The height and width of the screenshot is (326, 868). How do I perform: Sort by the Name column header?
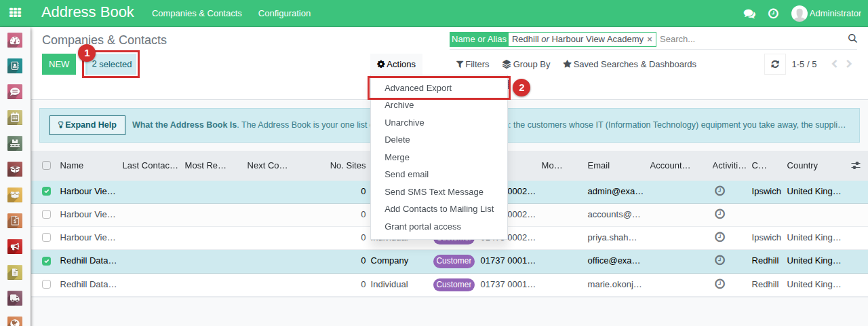pyautogui.click(x=72, y=165)
